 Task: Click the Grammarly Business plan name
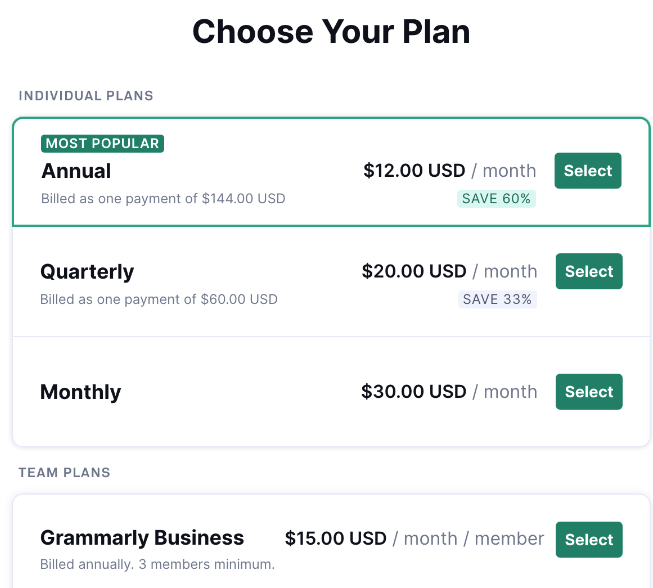pos(142,538)
